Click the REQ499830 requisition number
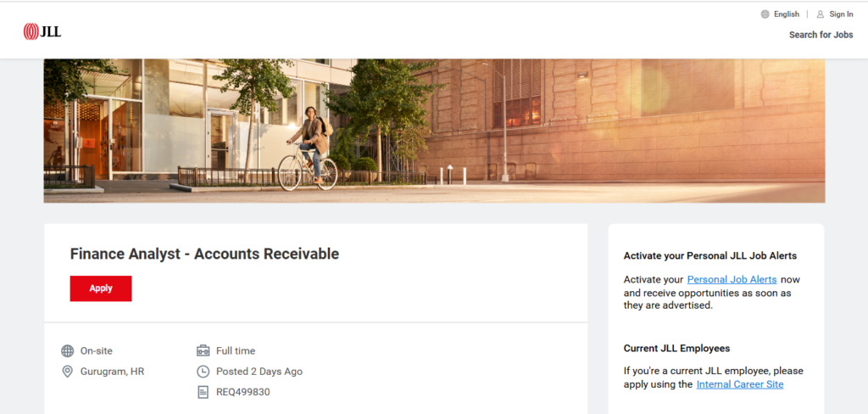Screen dimensions: 868x414 (243, 392)
